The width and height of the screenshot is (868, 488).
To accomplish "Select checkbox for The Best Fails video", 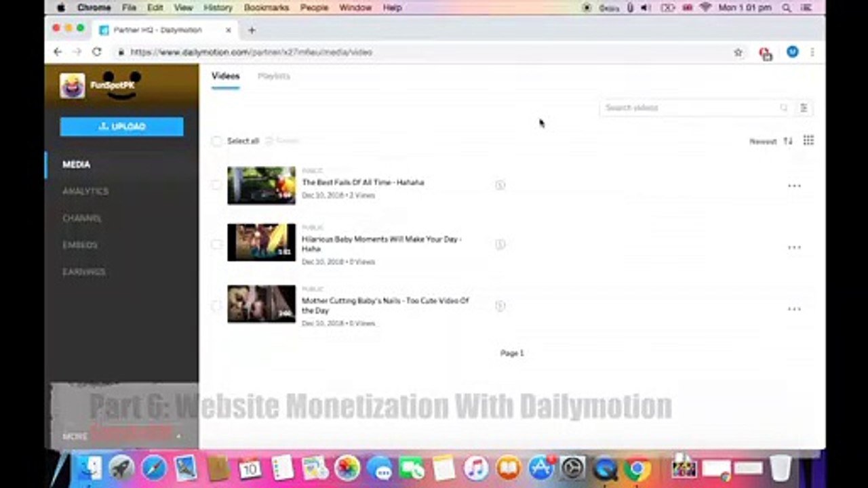I will point(216,184).
